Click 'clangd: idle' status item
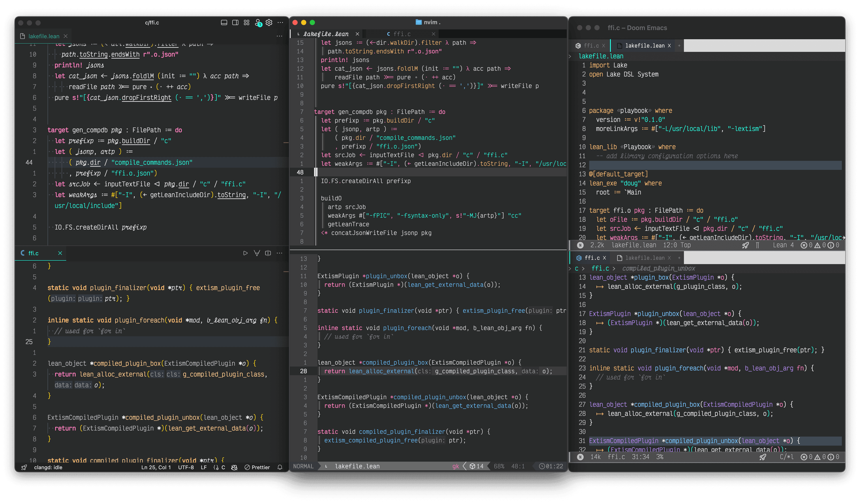860x504 pixels. (48, 467)
